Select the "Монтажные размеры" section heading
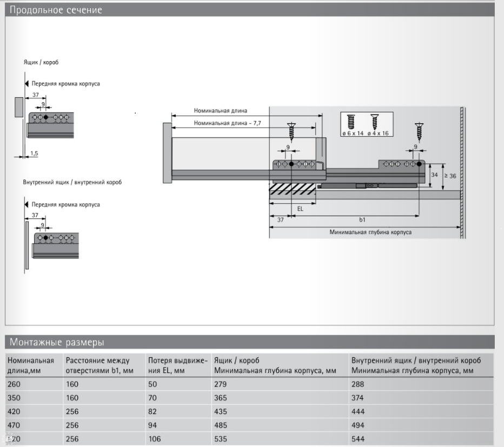504x447 pixels. pos(57,342)
